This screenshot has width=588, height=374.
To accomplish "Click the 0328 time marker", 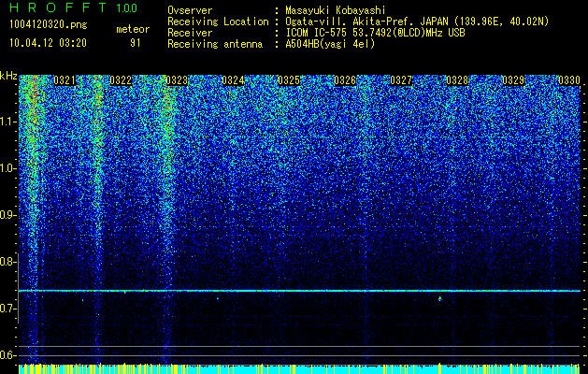I will point(457,80).
